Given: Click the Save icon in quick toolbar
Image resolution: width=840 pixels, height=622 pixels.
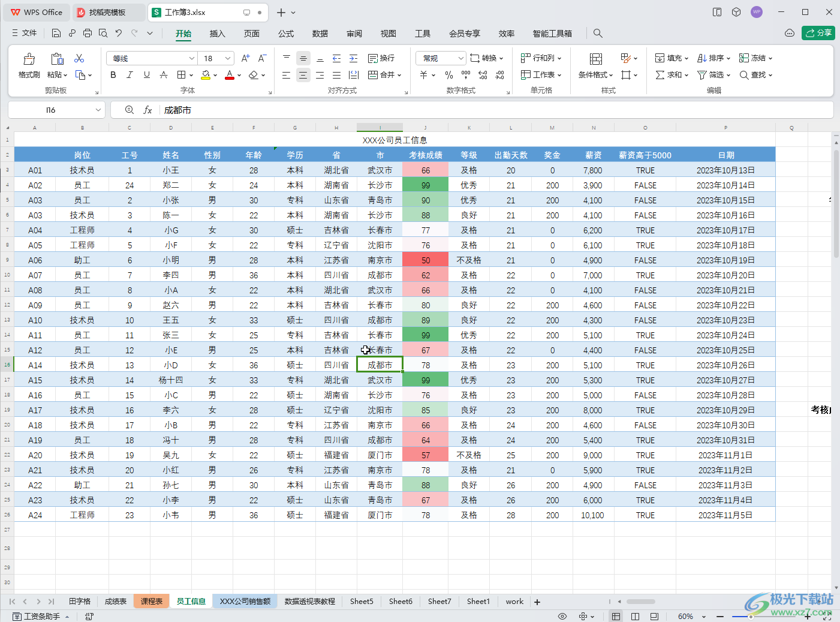Looking at the screenshot, I should (x=56, y=33).
